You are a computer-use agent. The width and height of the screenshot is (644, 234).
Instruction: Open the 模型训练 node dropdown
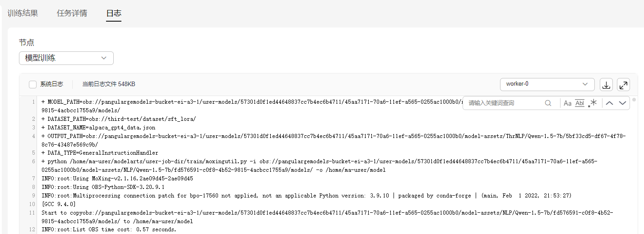click(x=66, y=58)
